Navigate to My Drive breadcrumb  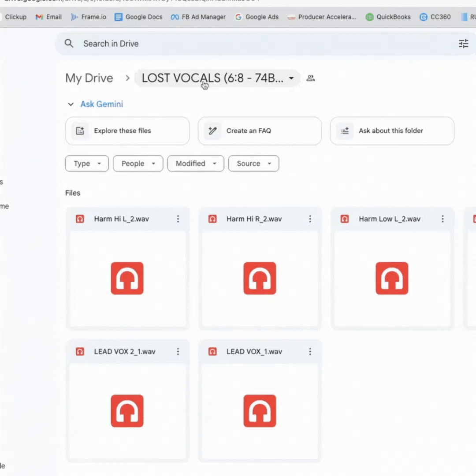[89, 78]
